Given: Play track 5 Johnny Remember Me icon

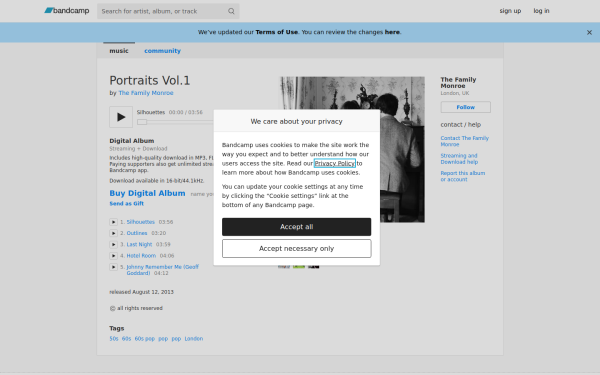Looking at the screenshot, I should click(113, 267).
